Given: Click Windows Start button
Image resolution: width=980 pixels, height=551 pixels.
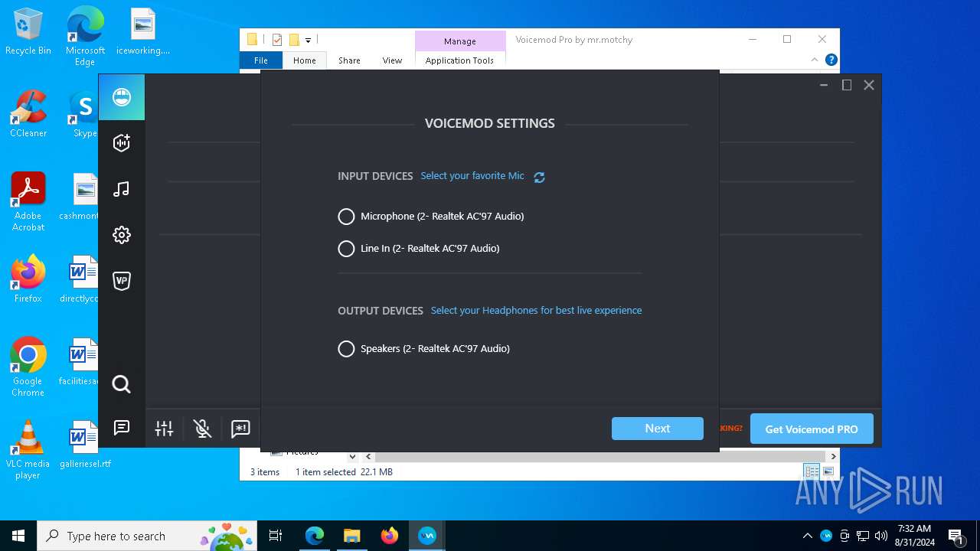Looking at the screenshot, I should tap(18, 536).
